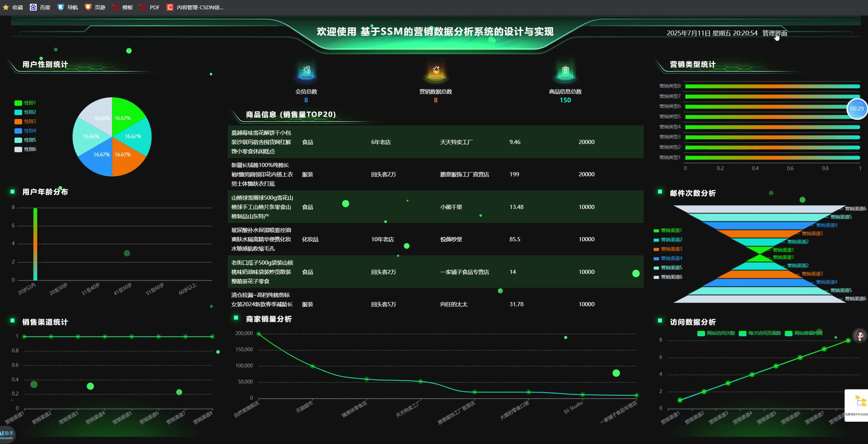The width and height of the screenshot is (868, 444).
Task: Click the 00:29 timer bubble
Action: point(857,109)
